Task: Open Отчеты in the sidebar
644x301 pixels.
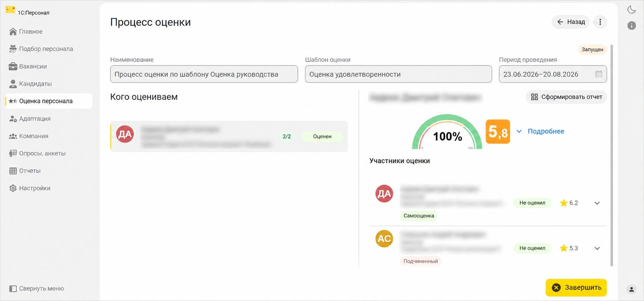Action: [49, 171]
